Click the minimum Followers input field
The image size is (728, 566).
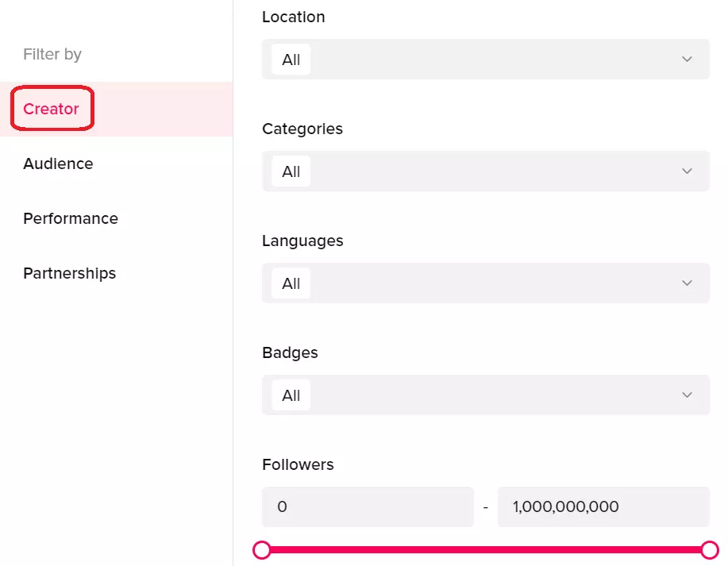pos(367,506)
